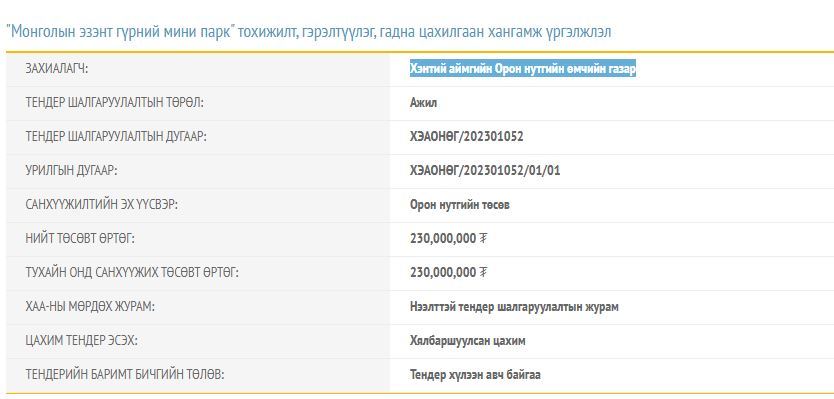Image resolution: width=834 pixels, height=399 pixels.
Task: Click the total budget amount 230,000,000 ₮
Action: [448, 239]
